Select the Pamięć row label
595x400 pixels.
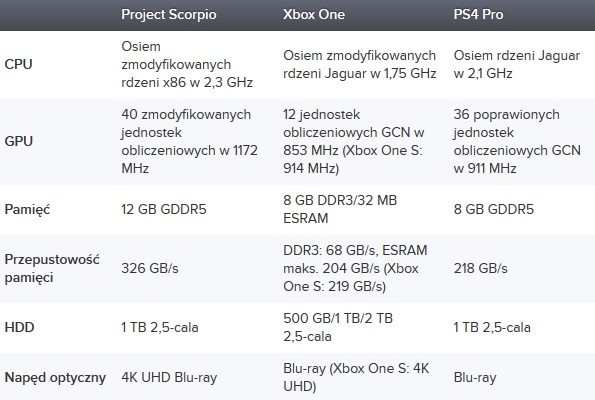click(27, 209)
